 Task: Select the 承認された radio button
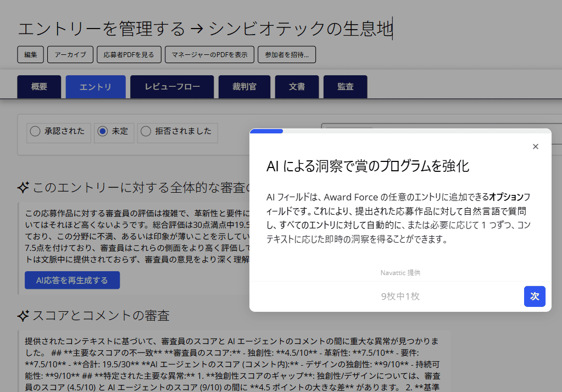tap(35, 131)
